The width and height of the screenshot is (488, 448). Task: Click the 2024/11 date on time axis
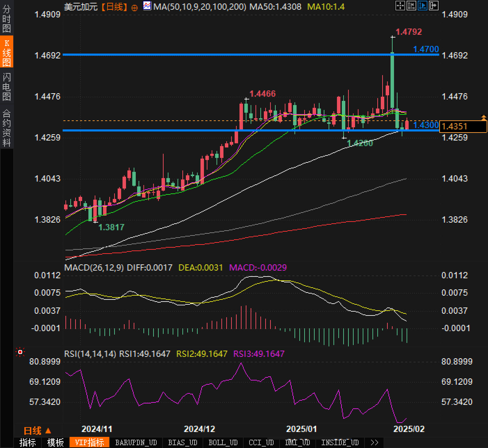97,429
